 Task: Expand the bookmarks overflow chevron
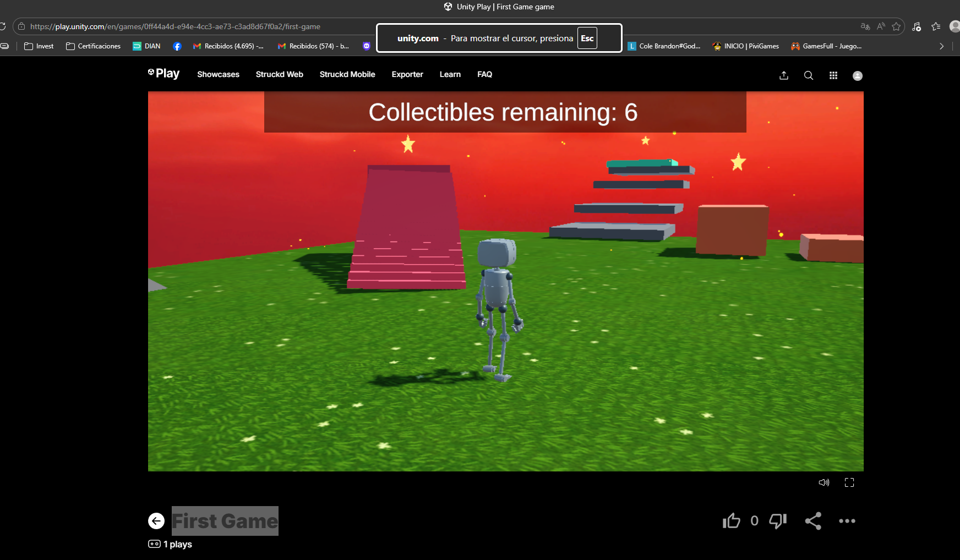point(941,46)
